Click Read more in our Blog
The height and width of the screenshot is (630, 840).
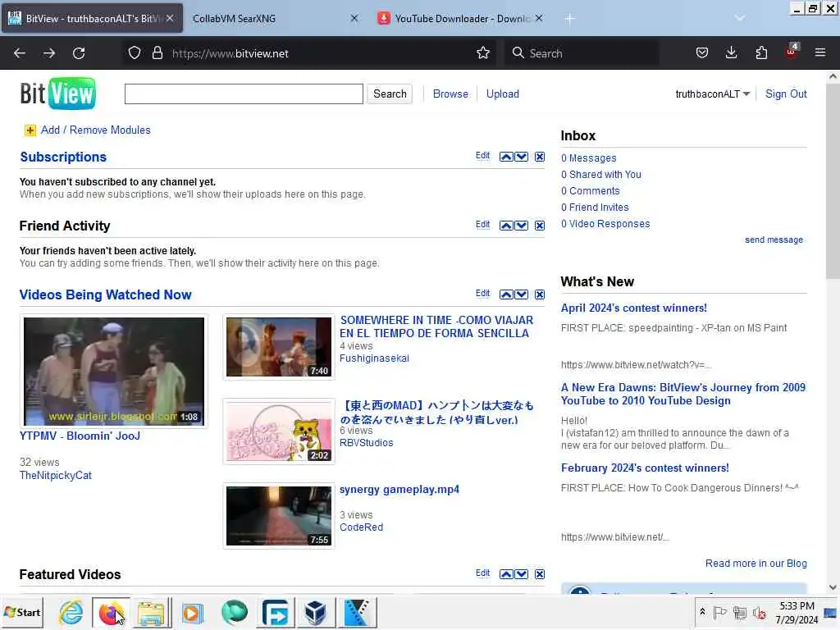756,564
